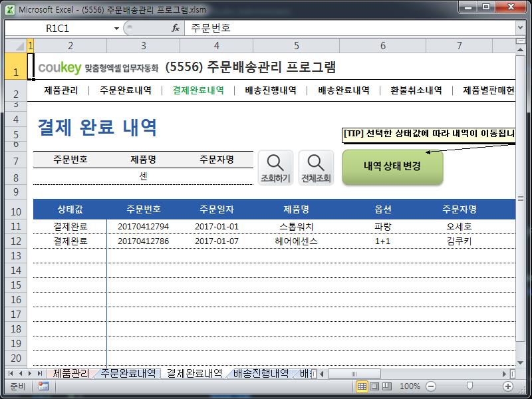Click option cell 파랑
The image size is (532, 399).
(x=383, y=227)
